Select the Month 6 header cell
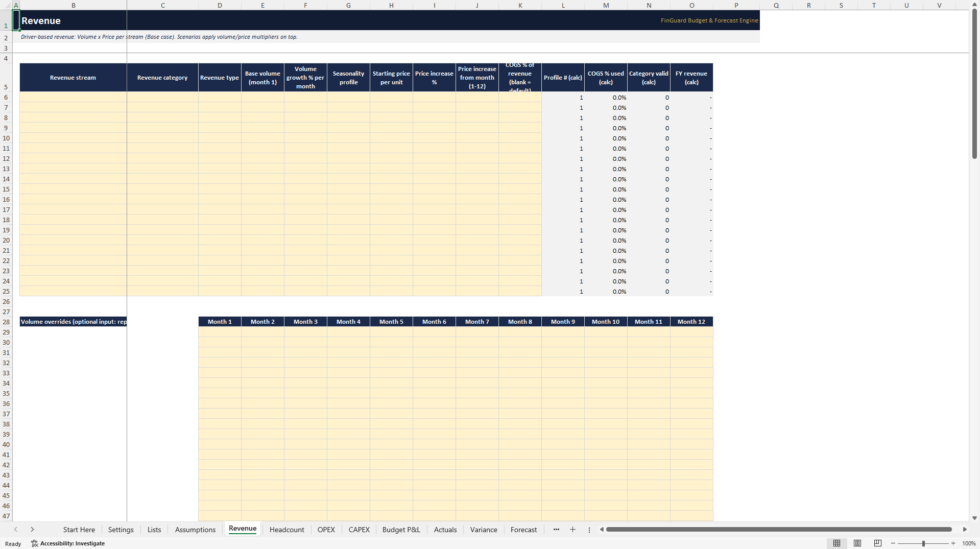The height and width of the screenshot is (549, 980). pos(435,322)
